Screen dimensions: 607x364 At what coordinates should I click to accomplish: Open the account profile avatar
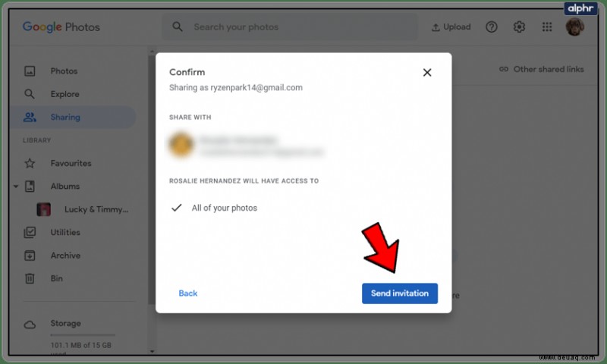point(575,27)
